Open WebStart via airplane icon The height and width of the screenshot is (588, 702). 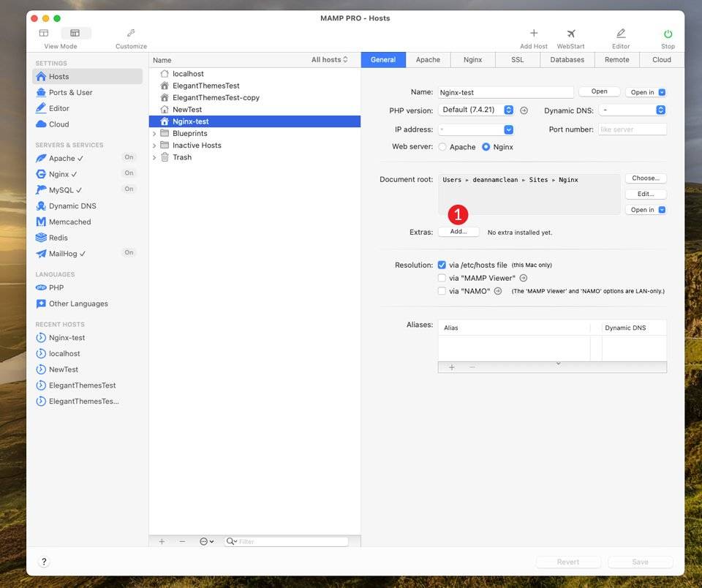point(570,34)
